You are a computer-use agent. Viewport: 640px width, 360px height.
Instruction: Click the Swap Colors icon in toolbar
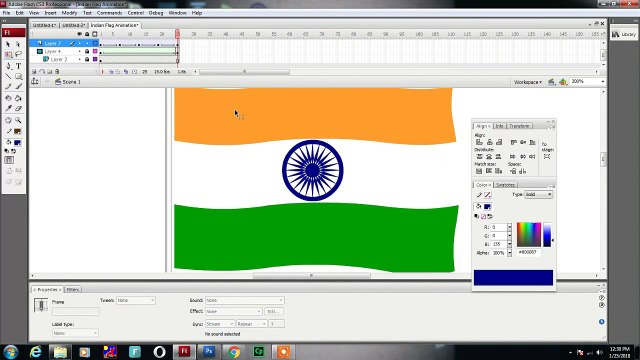[x=13, y=151]
